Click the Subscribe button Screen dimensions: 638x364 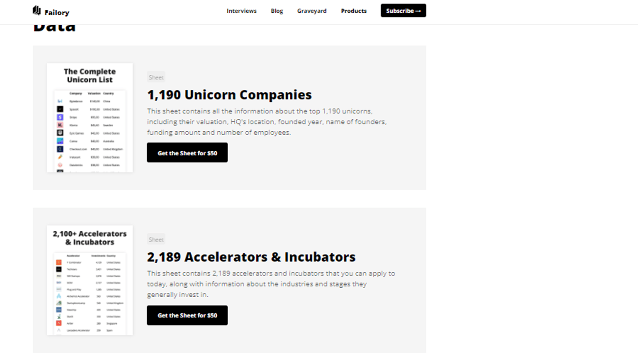tap(403, 10)
